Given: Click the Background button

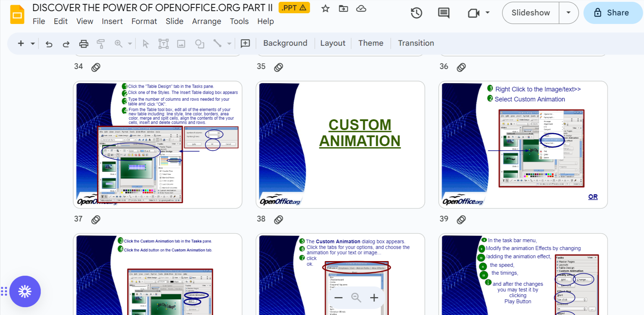Looking at the screenshot, I should pyautogui.click(x=285, y=43).
